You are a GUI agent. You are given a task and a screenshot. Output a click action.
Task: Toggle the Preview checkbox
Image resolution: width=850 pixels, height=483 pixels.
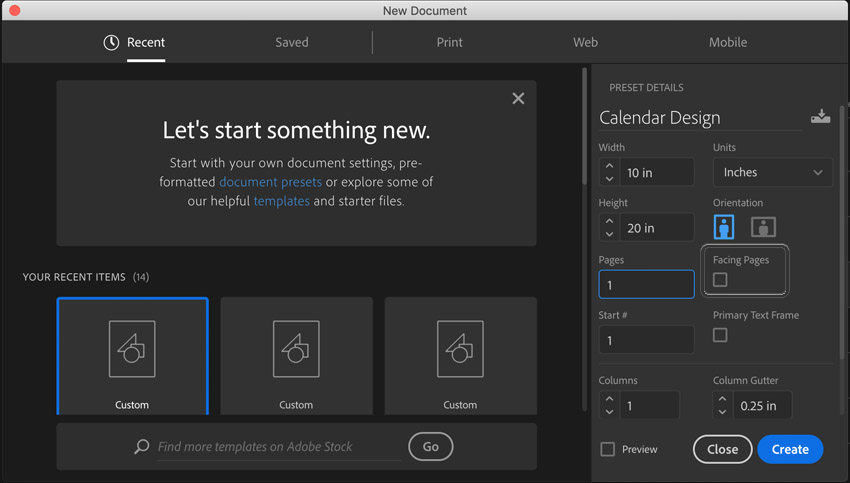point(608,449)
